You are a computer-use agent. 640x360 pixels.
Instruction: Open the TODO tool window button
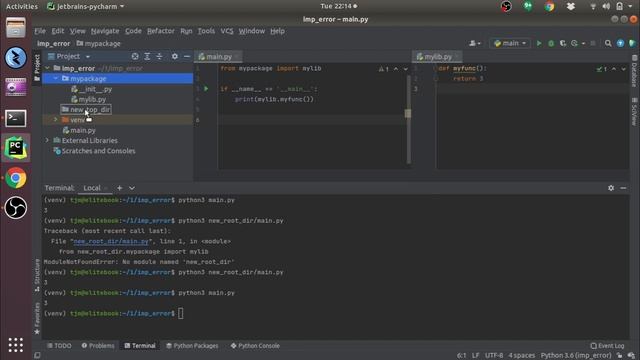tap(59, 346)
